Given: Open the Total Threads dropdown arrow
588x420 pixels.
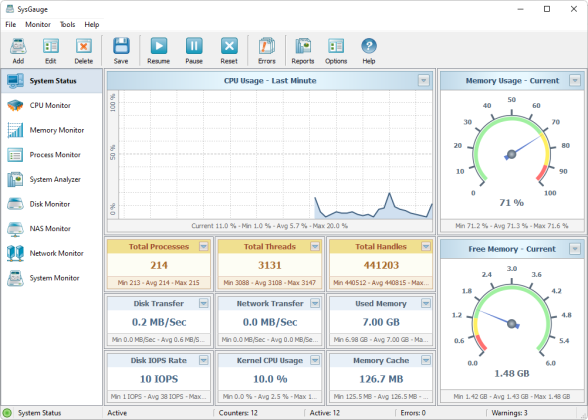Looking at the screenshot, I should tap(315, 246).
